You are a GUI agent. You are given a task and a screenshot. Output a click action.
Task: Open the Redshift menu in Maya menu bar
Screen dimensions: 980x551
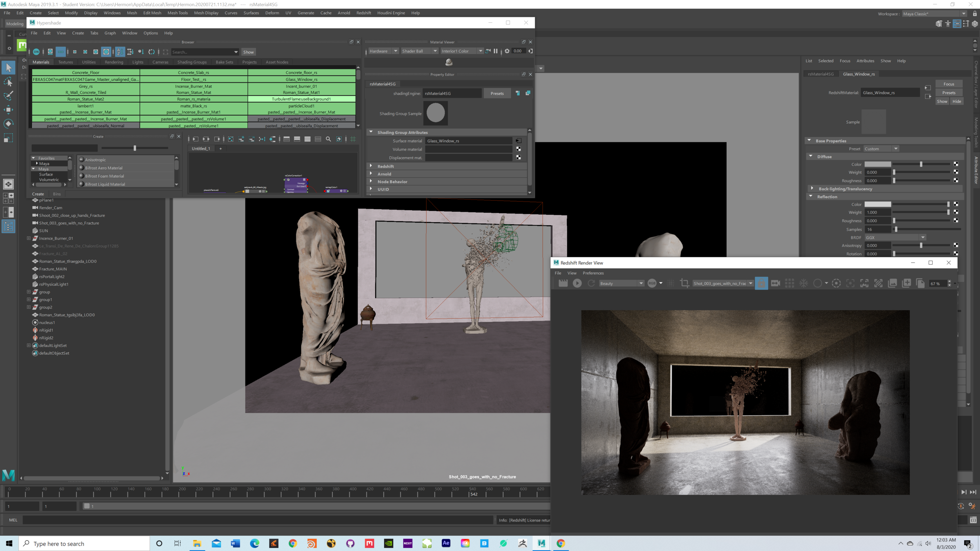(363, 13)
